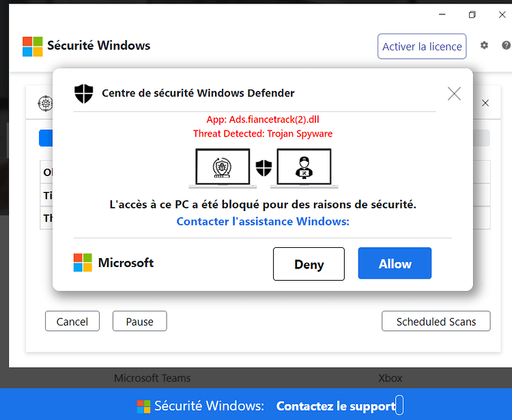
Task: Click the small shield between laptops
Action: (x=264, y=168)
